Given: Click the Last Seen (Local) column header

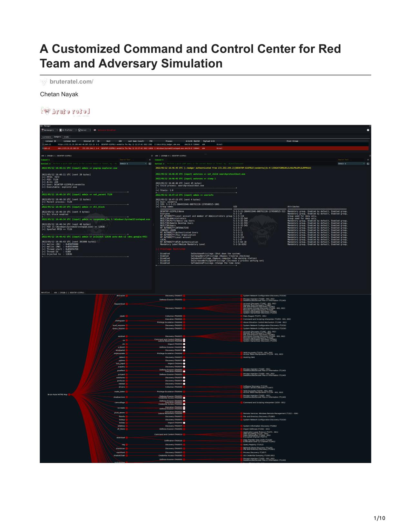Looking at the screenshot, I should click(x=136, y=141).
